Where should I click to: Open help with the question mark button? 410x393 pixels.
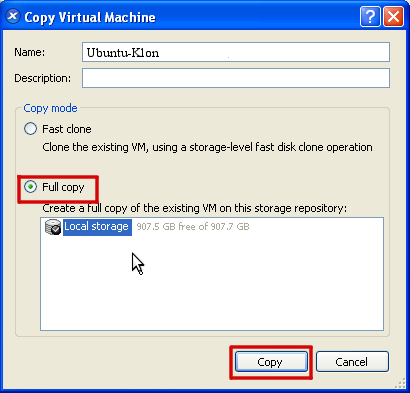[370, 16]
